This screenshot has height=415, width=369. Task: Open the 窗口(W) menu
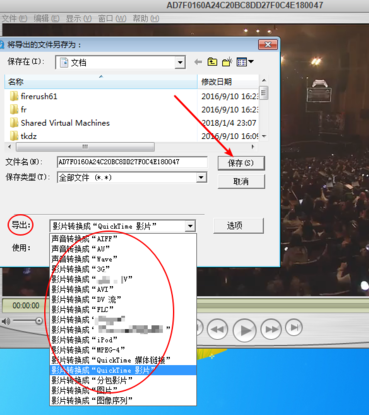[112, 18]
